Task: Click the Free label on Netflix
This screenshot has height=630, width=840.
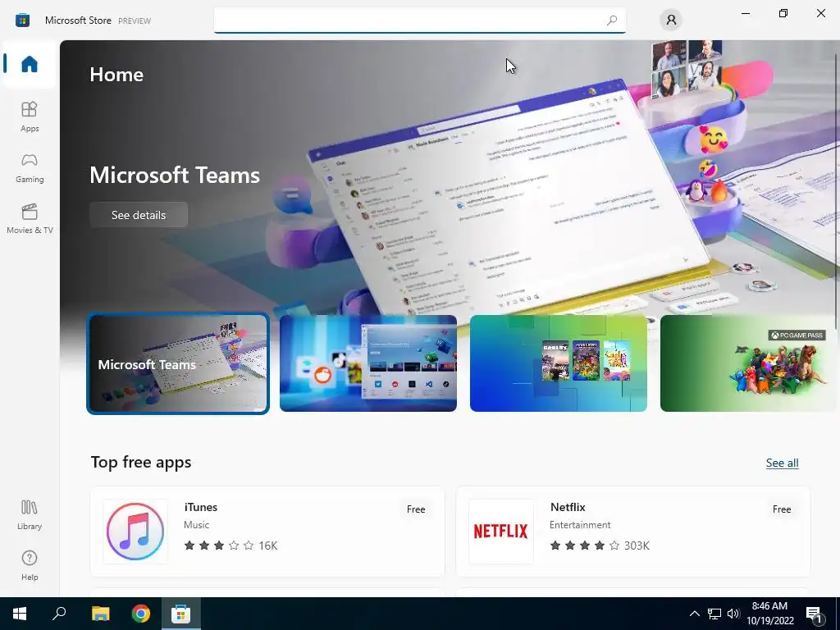Action: click(782, 509)
